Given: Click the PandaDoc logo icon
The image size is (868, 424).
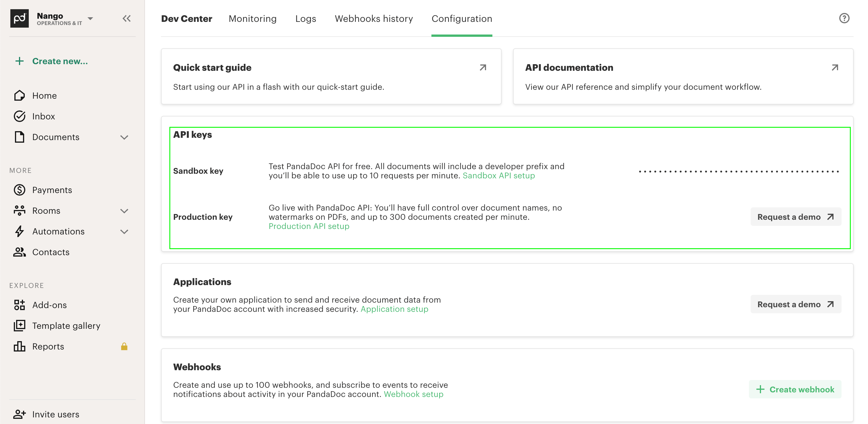Looking at the screenshot, I should click(x=19, y=18).
